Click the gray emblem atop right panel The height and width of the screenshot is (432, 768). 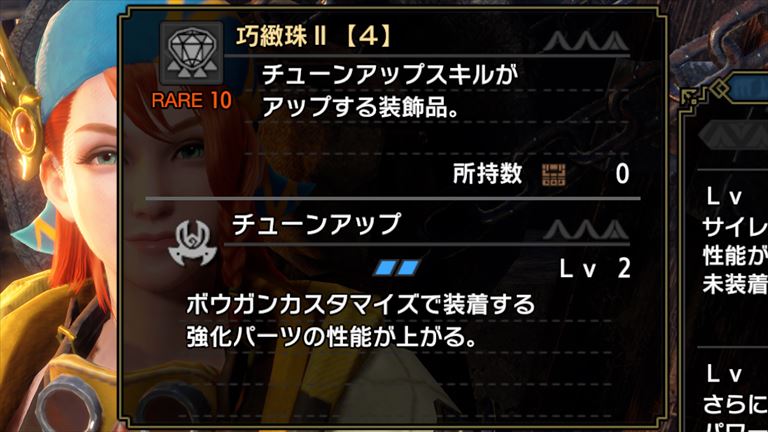point(734,133)
